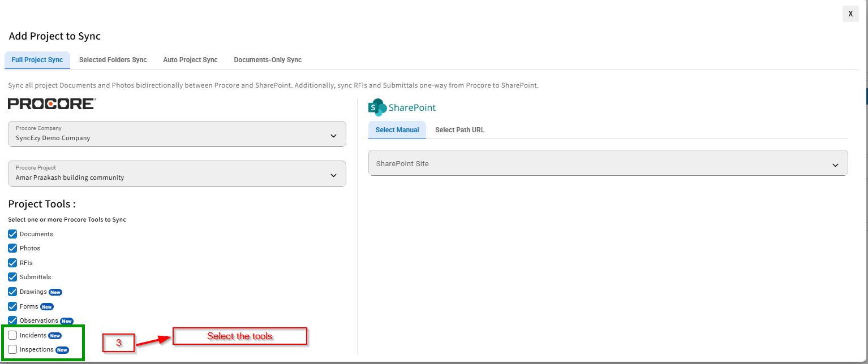Screen dimensions: 868x364
Task: Enable the Incidents checkbox
Action: tap(12, 335)
